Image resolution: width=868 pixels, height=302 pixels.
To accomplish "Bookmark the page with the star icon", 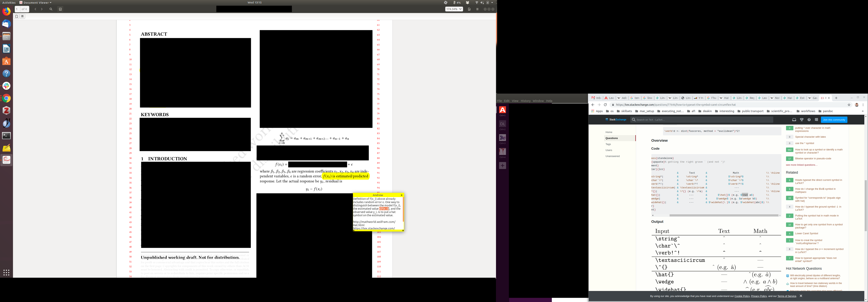I will coord(849,105).
